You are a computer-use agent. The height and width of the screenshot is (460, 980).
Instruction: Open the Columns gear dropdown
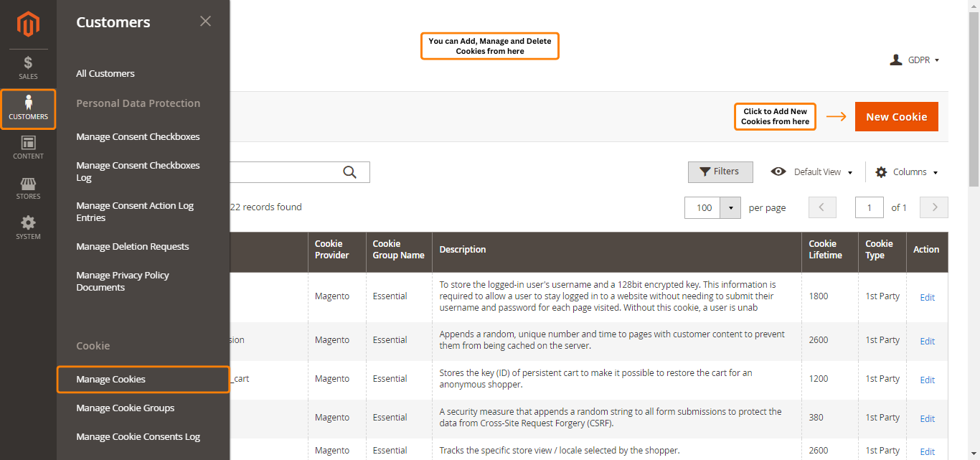(x=907, y=172)
